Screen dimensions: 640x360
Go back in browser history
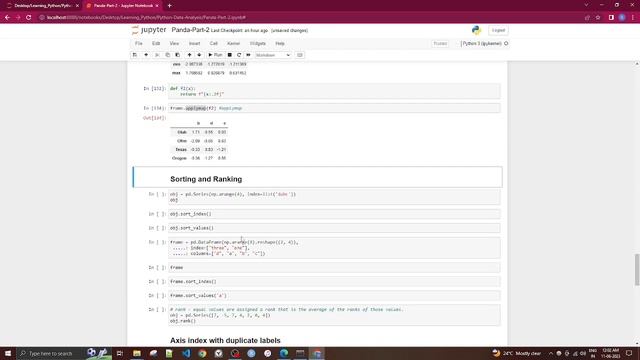[x=7, y=18]
